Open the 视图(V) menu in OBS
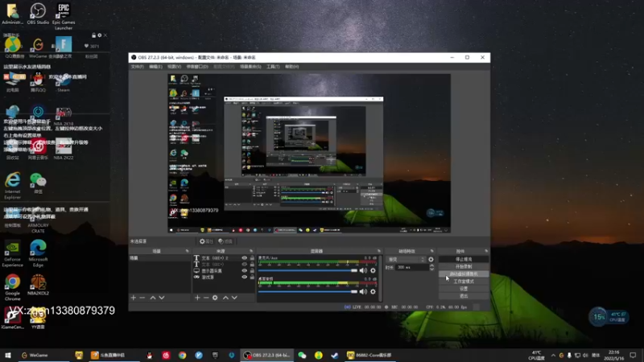The width and height of the screenshot is (644, 362). click(174, 67)
